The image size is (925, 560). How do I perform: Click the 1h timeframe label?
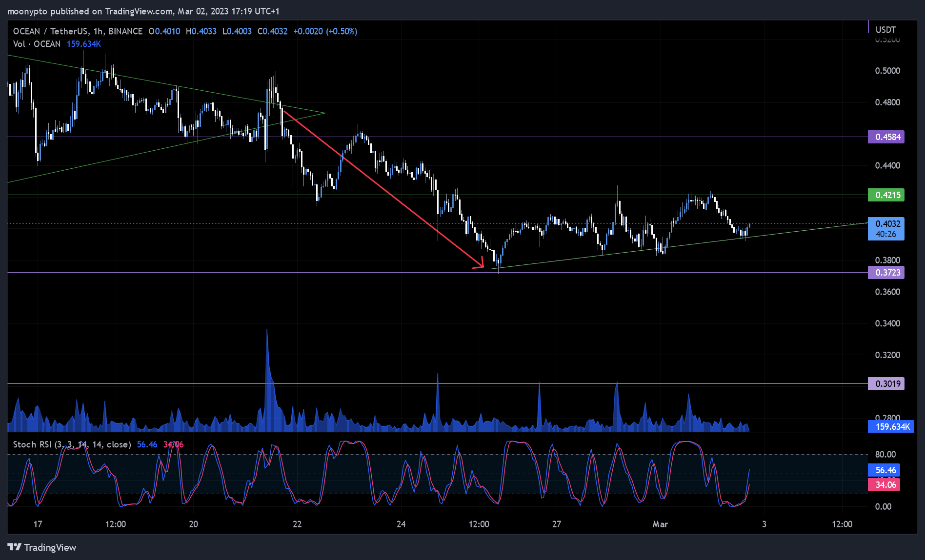pos(98,31)
